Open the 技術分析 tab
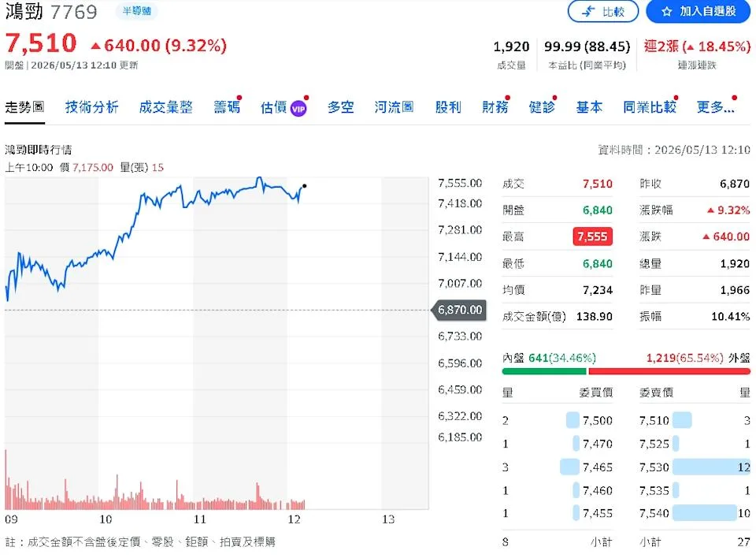This screenshot has width=756, height=558. pyautogui.click(x=91, y=107)
